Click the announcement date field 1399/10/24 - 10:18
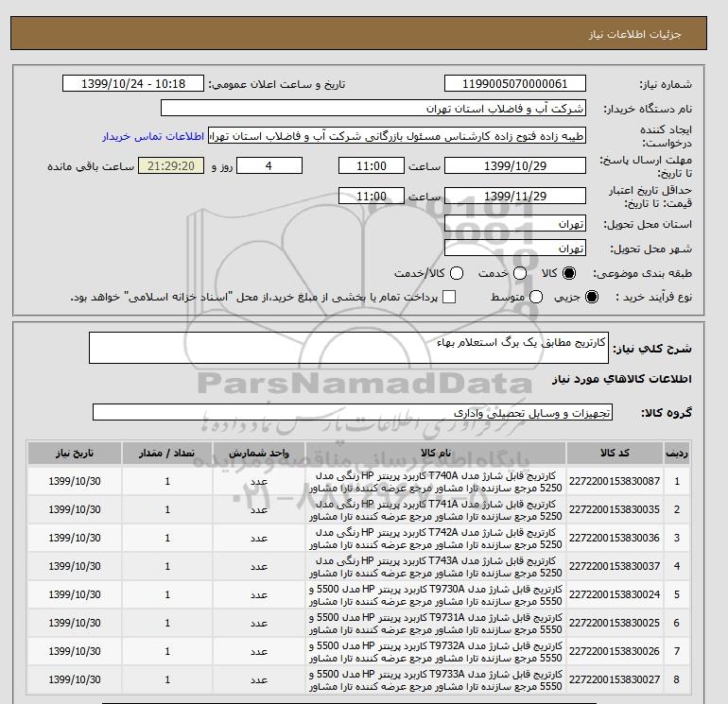This screenshot has width=728, height=704. point(133,84)
